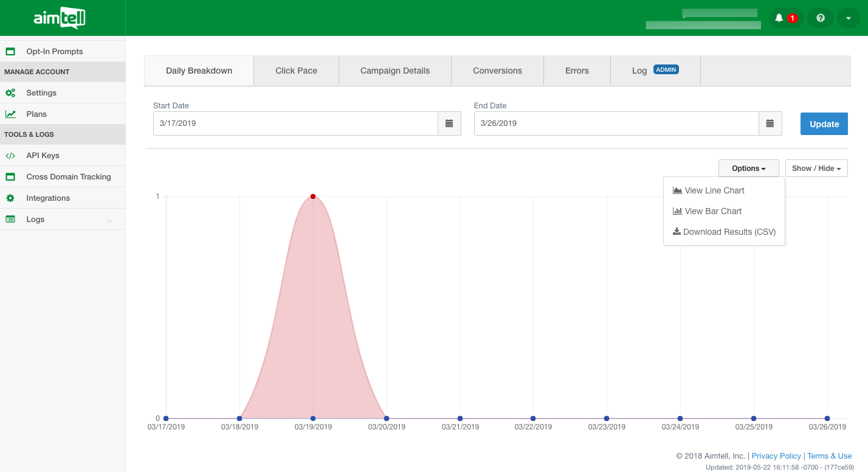Image resolution: width=868 pixels, height=472 pixels.
Task: Open the Start Date calendar picker
Action: pyautogui.click(x=449, y=123)
